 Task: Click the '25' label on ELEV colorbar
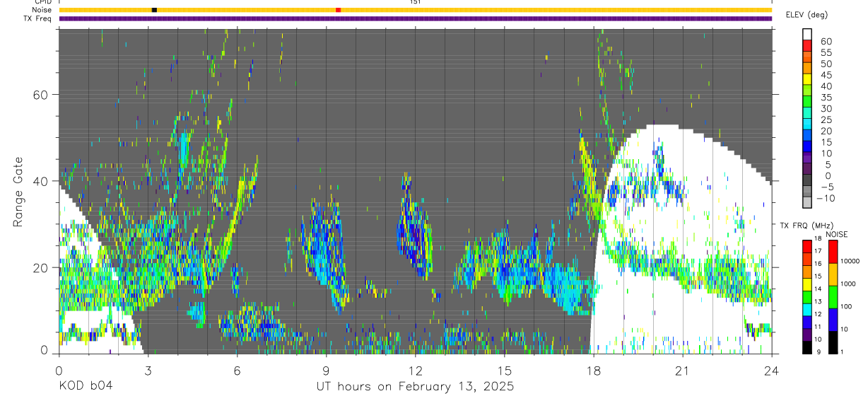coord(826,120)
